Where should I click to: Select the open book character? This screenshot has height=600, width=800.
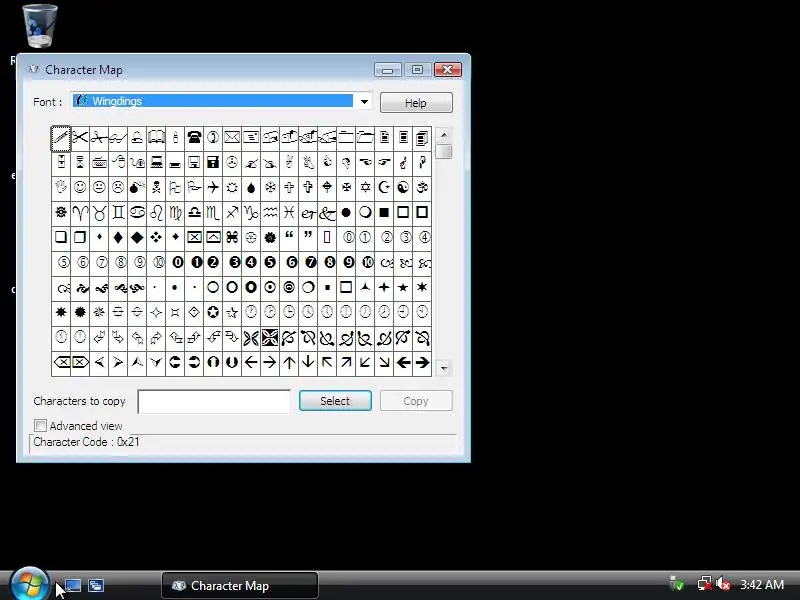tap(156, 138)
